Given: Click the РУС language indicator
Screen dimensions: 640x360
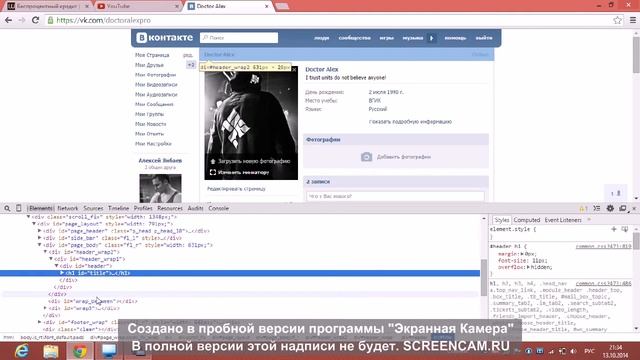Looking at the screenshot, I should [x=589, y=351].
